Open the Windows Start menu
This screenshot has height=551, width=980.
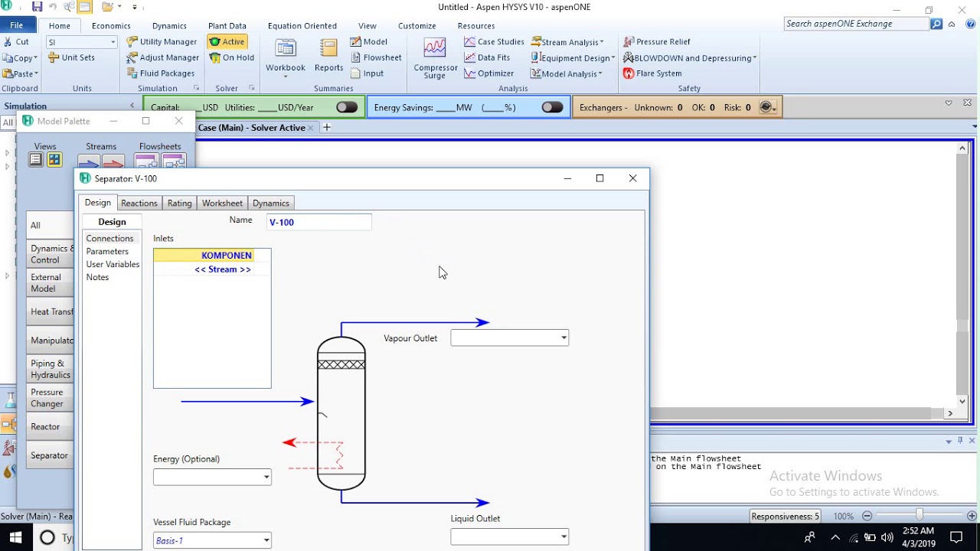[15, 537]
